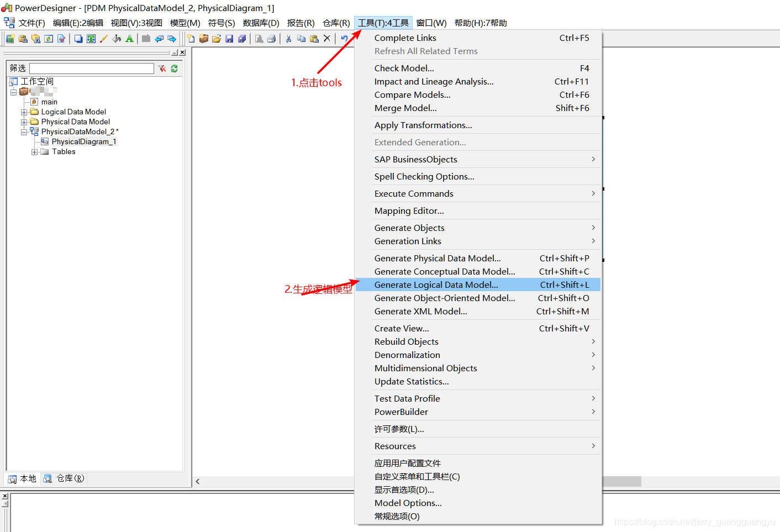780x532 pixels.
Task: Expand the Logical Data Model folder node
Action: click(x=24, y=112)
